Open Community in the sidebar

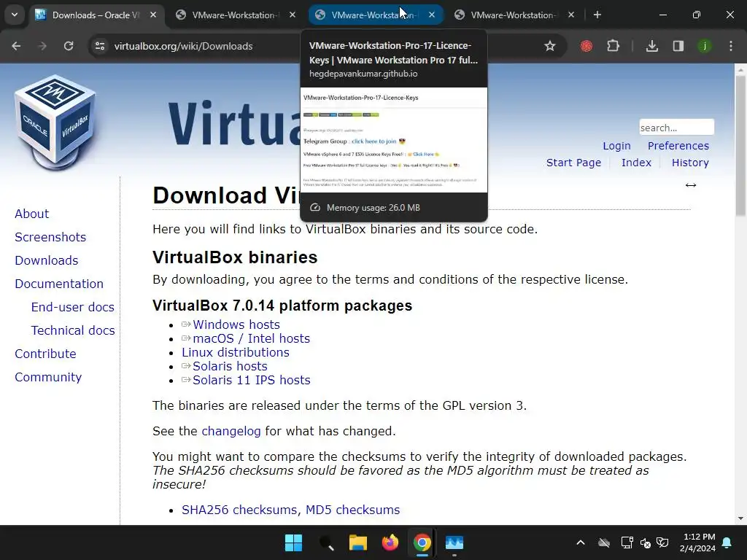coord(48,377)
